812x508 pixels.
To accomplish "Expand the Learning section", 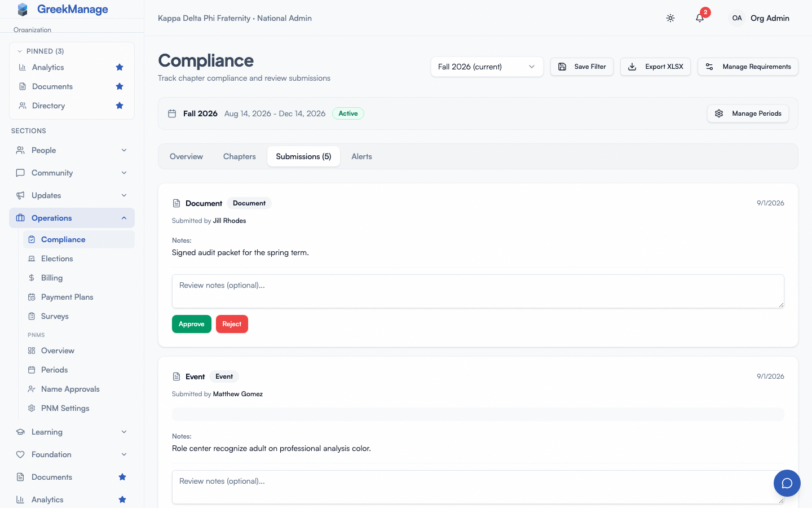I will pyautogui.click(x=72, y=432).
